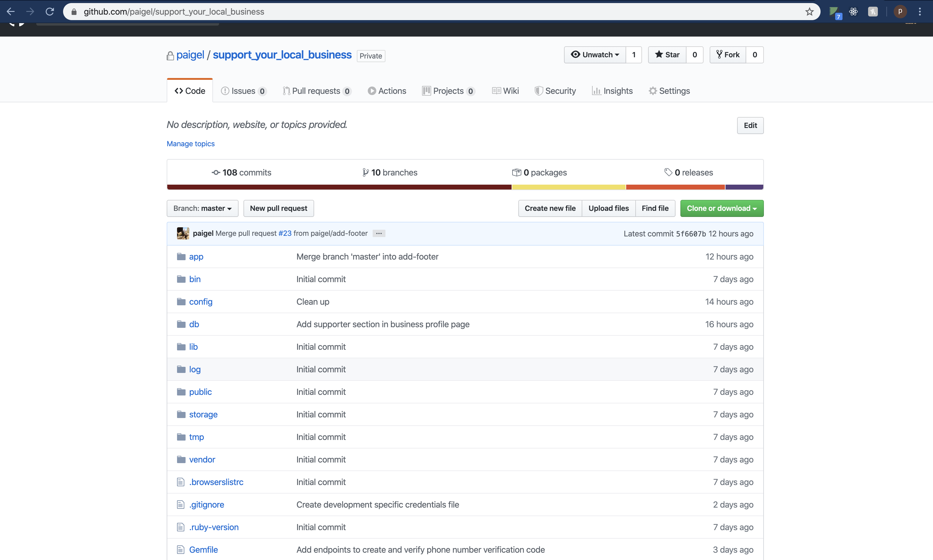Bookmark this page with star icon
Viewport: 933px width, 560px height.
[x=809, y=12]
